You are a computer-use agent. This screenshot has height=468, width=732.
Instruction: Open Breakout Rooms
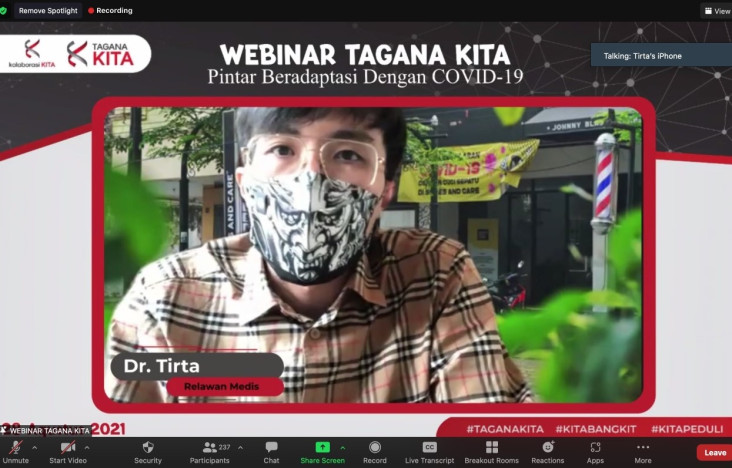[x=492, y=452]
